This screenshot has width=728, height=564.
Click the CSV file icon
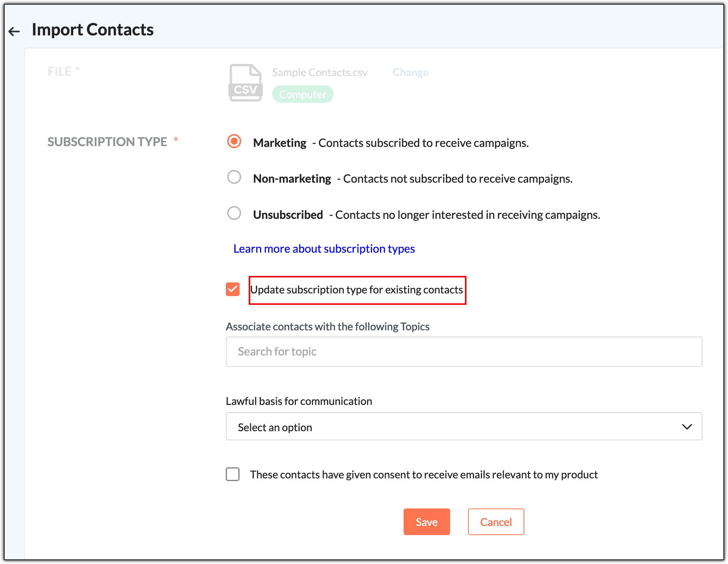245,83
